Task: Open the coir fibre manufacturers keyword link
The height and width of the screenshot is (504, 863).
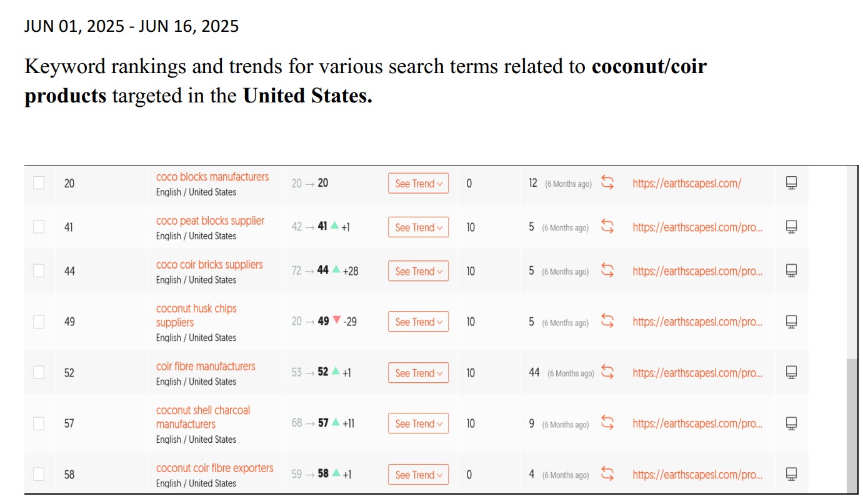Action: (x=206, y=367)
